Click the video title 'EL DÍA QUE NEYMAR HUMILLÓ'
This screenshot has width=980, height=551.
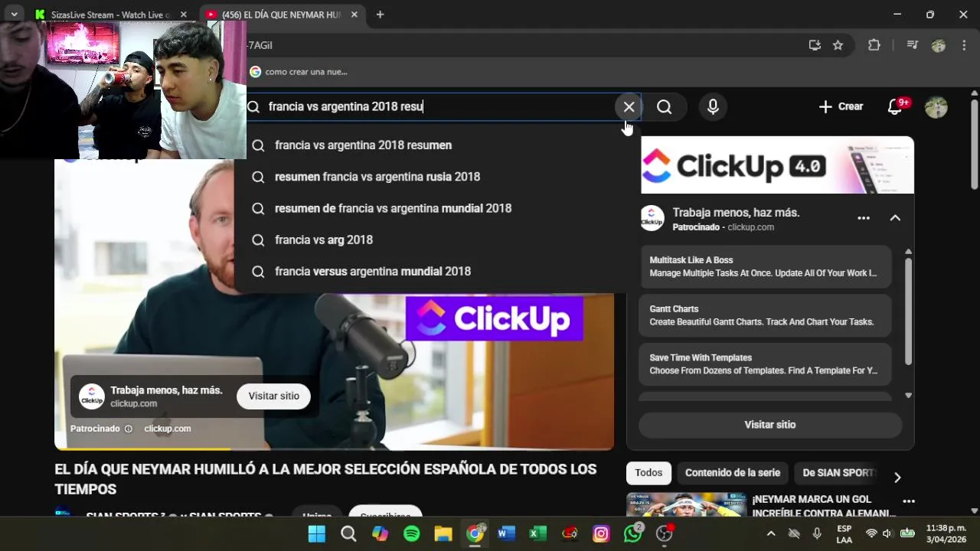coord(325,479)
